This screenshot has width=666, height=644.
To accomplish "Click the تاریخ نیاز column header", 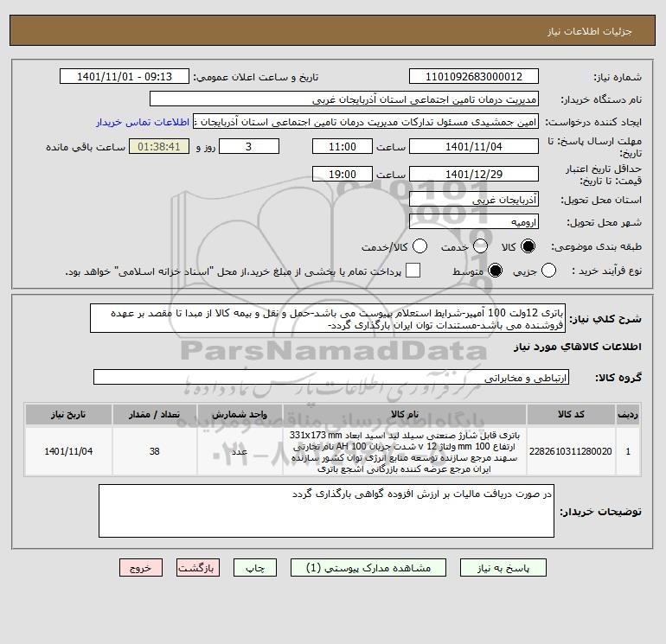I will point(68,414).
